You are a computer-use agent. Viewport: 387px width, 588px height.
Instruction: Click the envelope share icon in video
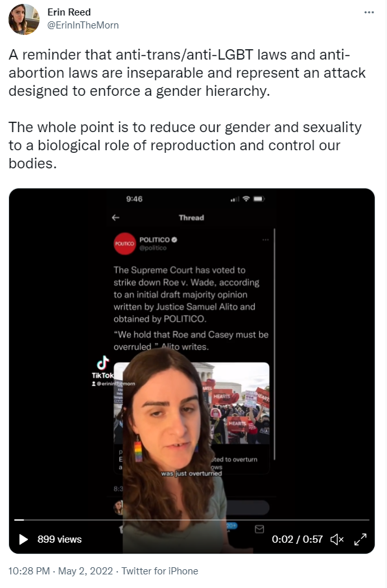point(259,529)
